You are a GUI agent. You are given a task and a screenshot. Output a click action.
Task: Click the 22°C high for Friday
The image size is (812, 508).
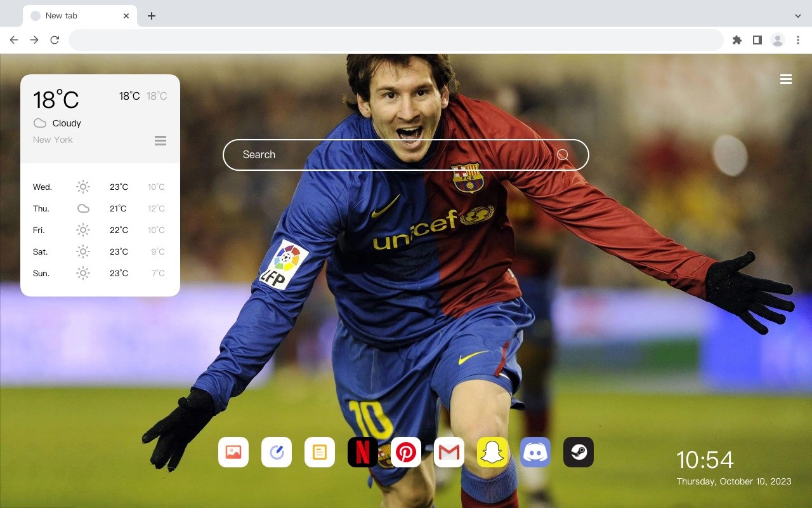point(119,230)
